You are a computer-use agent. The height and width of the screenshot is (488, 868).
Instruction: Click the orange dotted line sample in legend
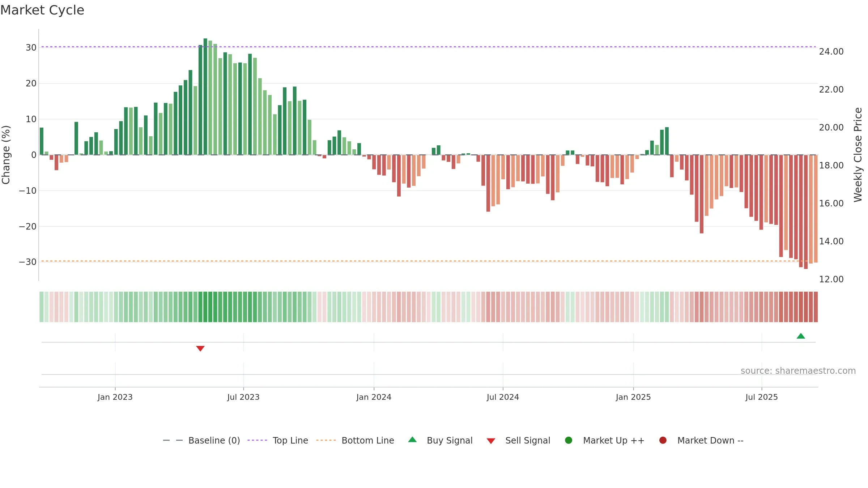point(326,440)
